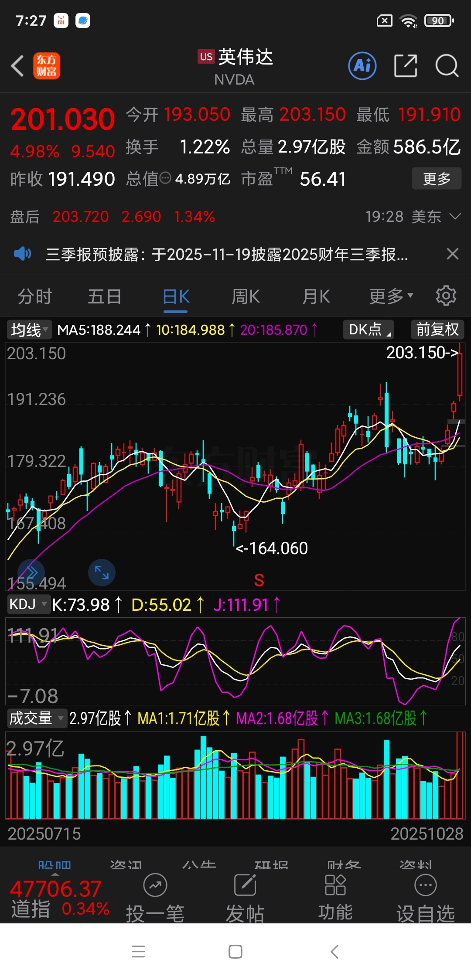Tap the 更多 quote details button
The height and width of the screenshot is (980, 471).
(x=437, y=178)
